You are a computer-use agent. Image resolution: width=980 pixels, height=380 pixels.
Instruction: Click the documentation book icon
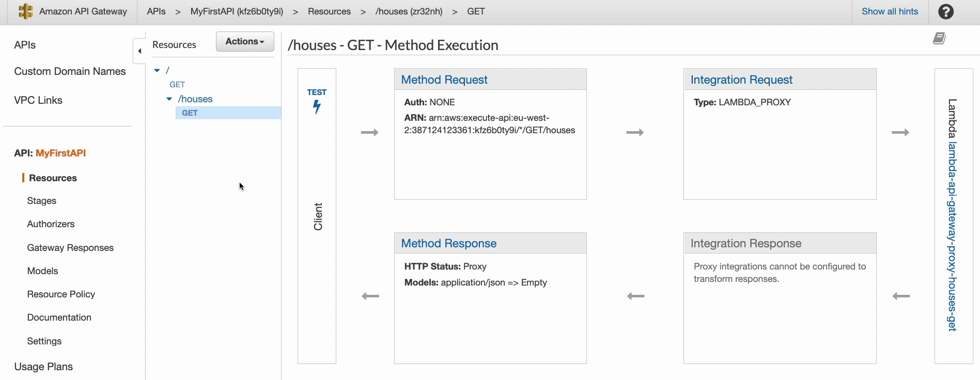(939, 38)
